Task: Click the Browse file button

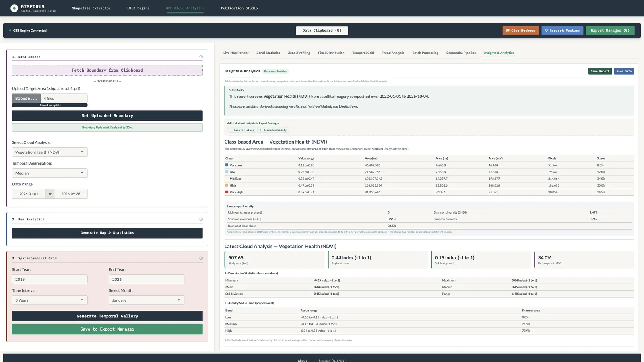Action: [x=26, y=99]
